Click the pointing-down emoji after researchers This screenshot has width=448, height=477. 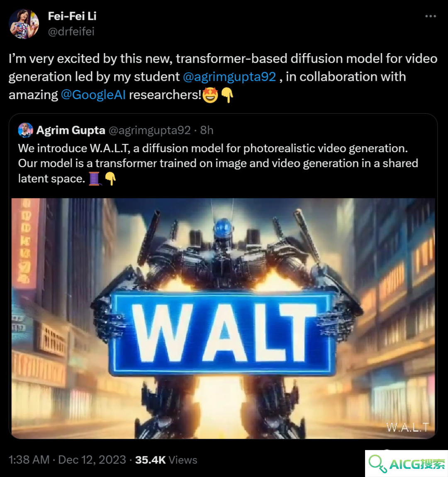tap(227, 95)
